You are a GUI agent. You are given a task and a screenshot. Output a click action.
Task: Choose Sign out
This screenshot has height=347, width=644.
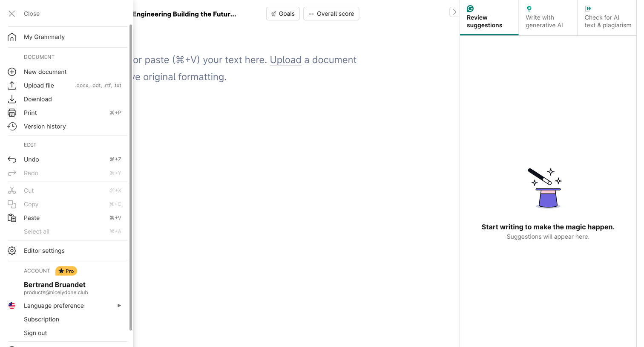point(35,333)
